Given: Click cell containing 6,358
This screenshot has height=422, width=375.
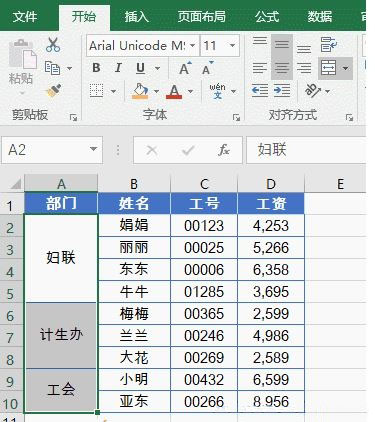Looking at the screenshot, I should click(x=271, y=270).
